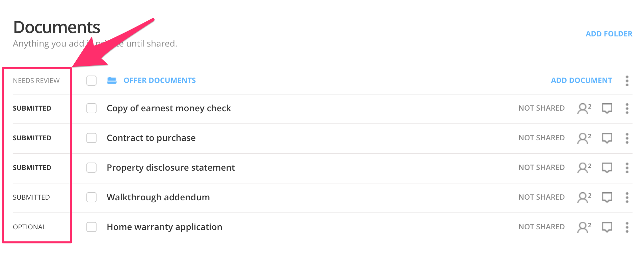Select the Optional status label
Image resolution: width=644 pixels, height=259 pixels.
(29, 227)
